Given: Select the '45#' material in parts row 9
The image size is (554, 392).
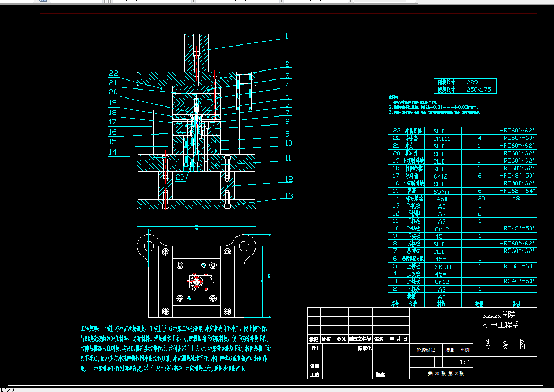Looking at the screenshot, I should [x=441, y=237].
